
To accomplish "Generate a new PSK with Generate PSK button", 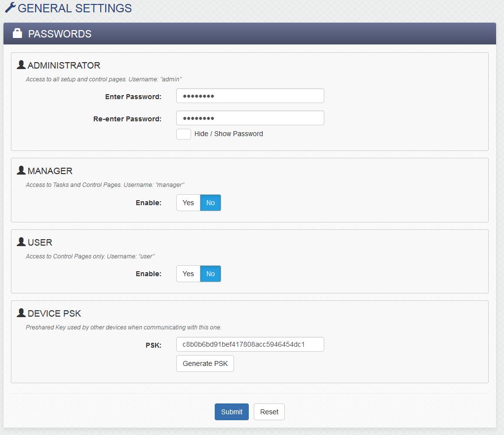I will [x=205, y=363].
